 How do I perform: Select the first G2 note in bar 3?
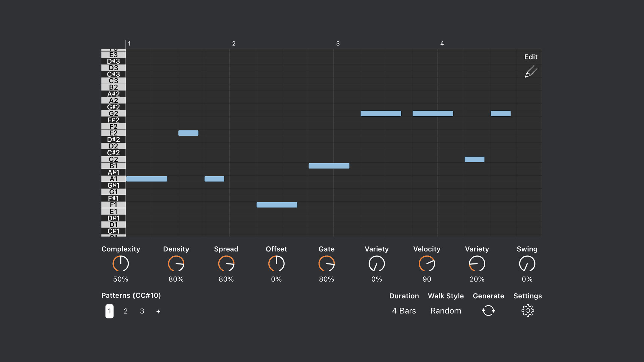381,114
